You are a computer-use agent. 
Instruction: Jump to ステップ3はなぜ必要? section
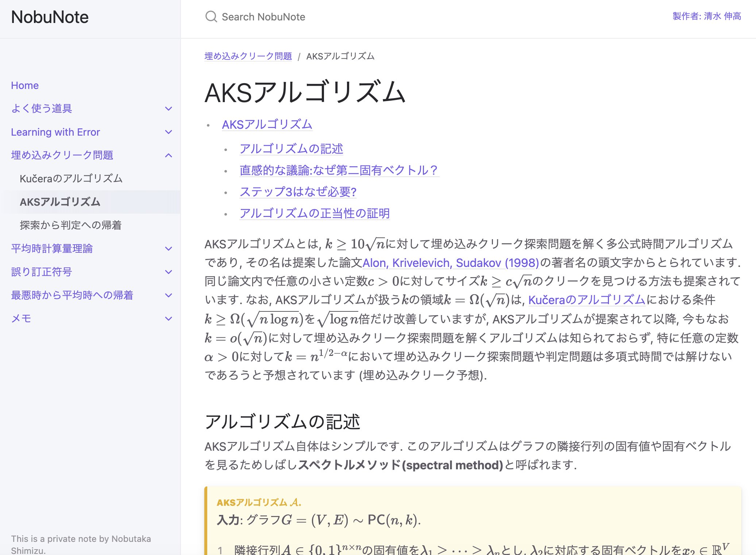coord(298,192)
